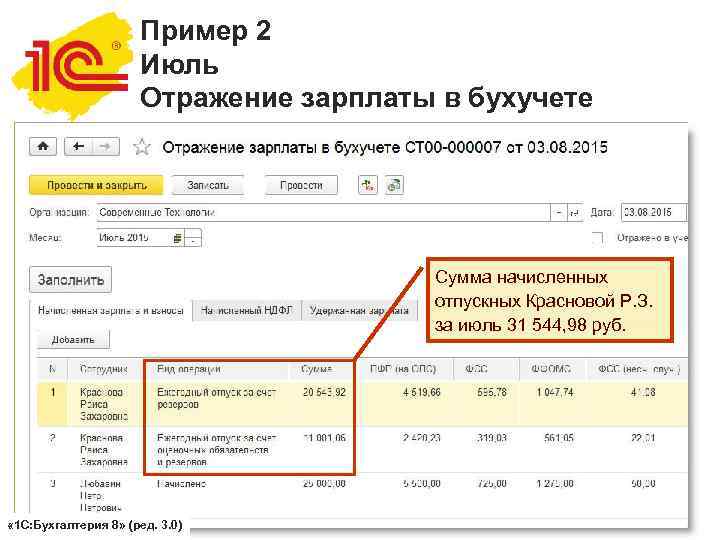This screenshot has width=720, height=540.
Task: Click the Месяц stepper arrows
Action: [x=193, y=238]
